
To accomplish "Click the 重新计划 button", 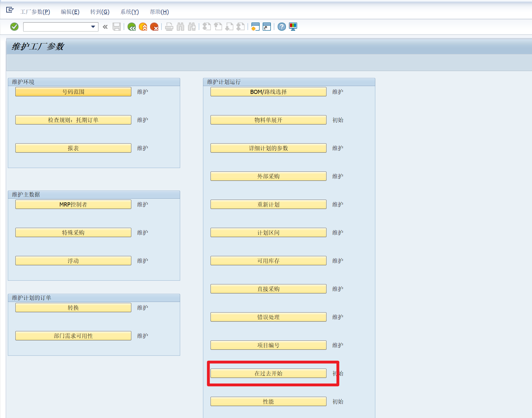I will [x=268, y=204].
